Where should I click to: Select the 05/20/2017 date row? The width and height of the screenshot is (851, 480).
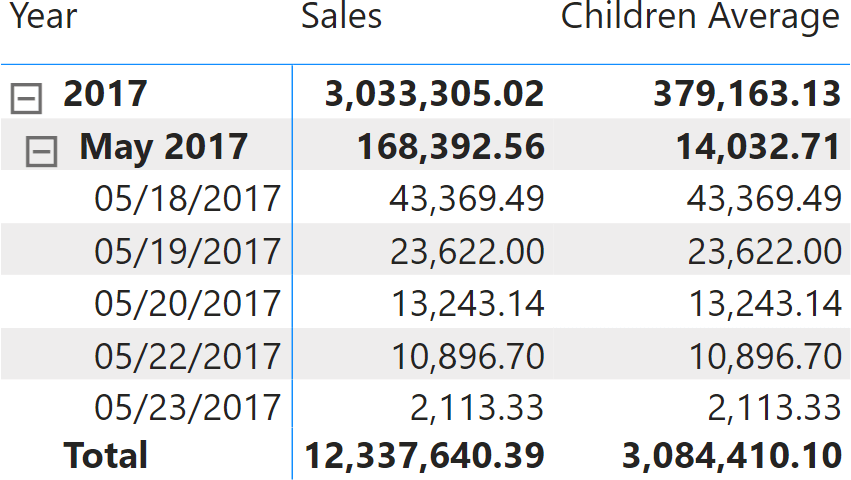point(187,302)
